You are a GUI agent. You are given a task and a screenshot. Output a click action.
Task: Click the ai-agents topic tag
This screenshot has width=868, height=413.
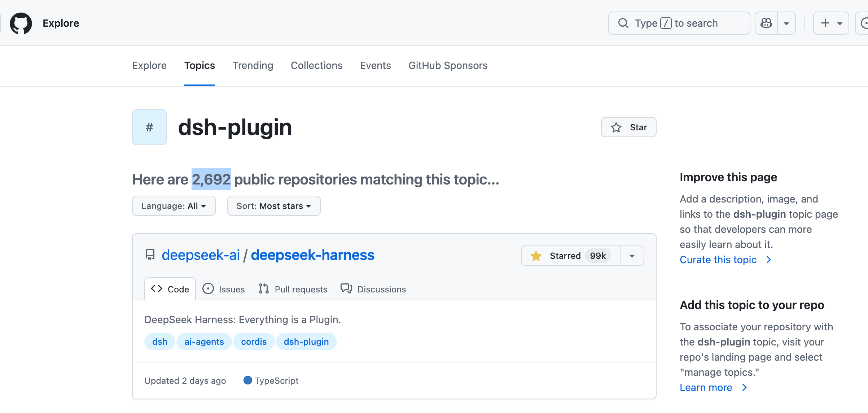point(204,342)
